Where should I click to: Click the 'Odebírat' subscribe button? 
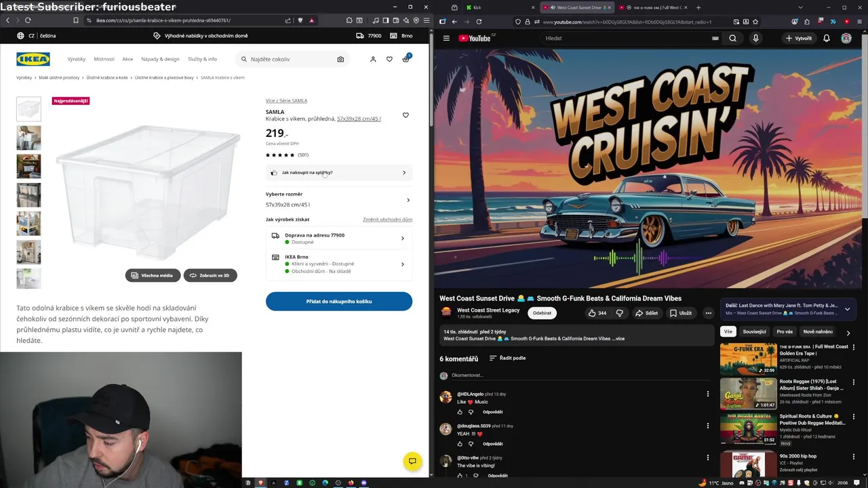[542, 313]
